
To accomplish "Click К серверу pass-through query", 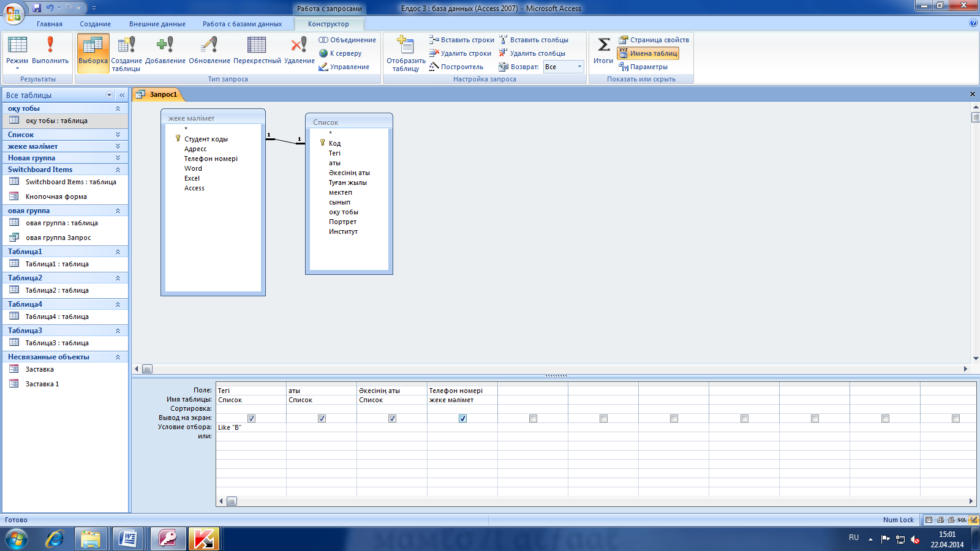I will click(x=341, y=53).
